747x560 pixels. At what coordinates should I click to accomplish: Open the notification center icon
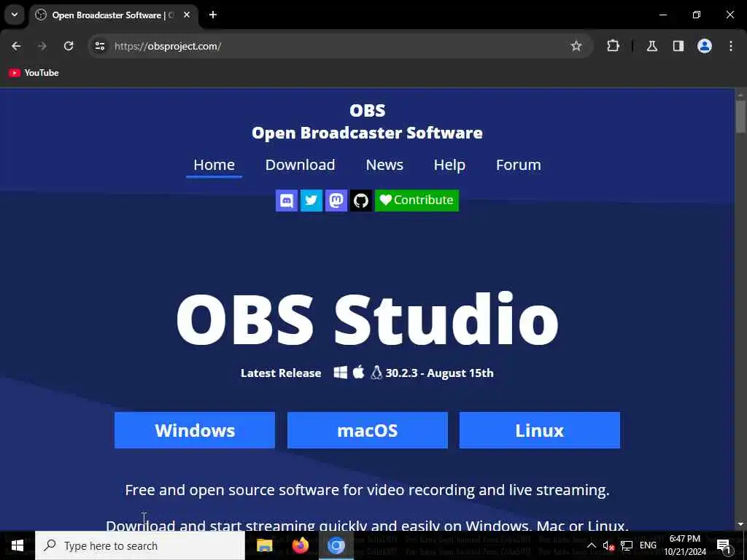click(724, 545)
